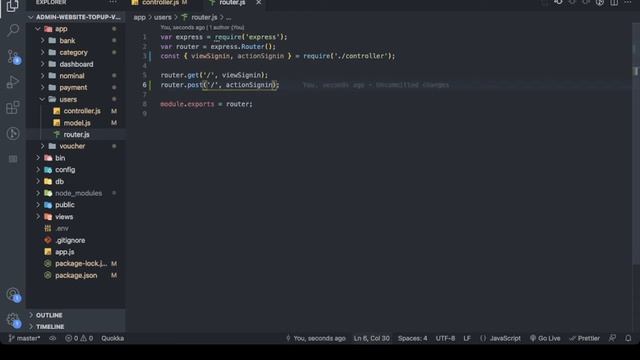Open app.js in the explorer

pos(64,252)
